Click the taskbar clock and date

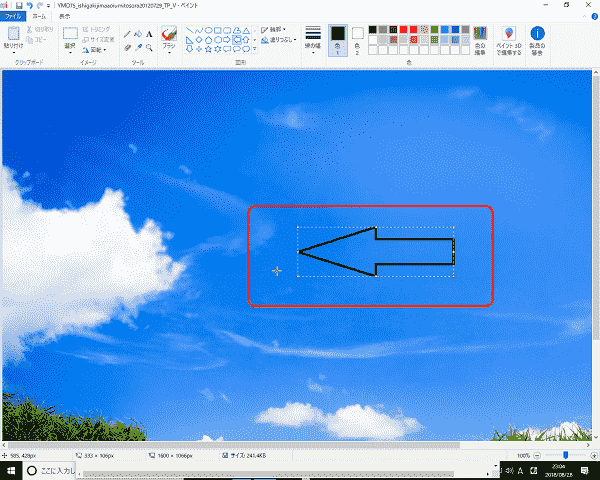[559, 470]
